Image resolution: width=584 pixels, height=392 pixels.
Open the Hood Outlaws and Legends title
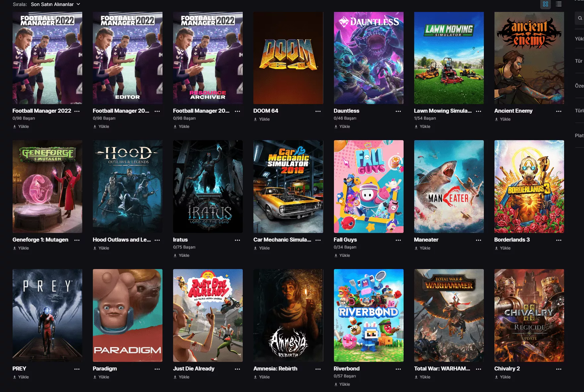click(122, 240)
